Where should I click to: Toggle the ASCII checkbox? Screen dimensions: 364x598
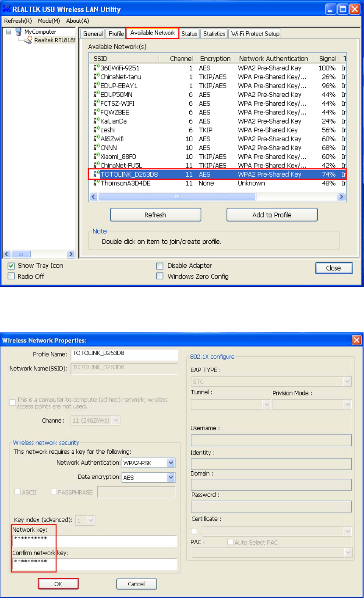pyautogui.click(x=18, y=492)
